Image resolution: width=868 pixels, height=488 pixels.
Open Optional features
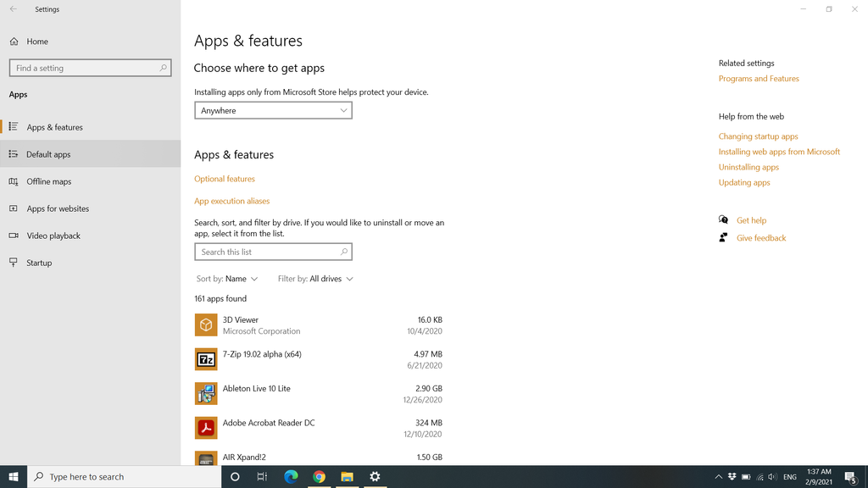click(x=224, y=179)
